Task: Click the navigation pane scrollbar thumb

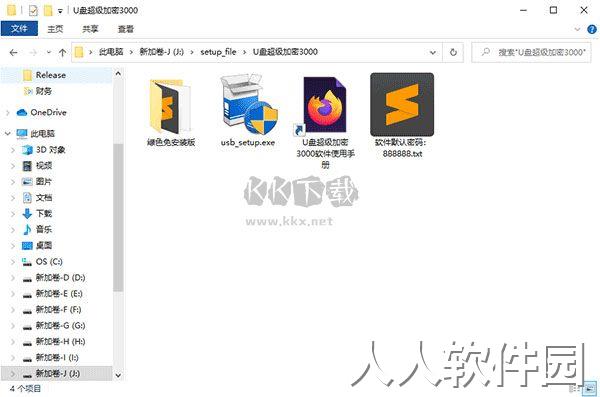Action: tap(118, 217)
